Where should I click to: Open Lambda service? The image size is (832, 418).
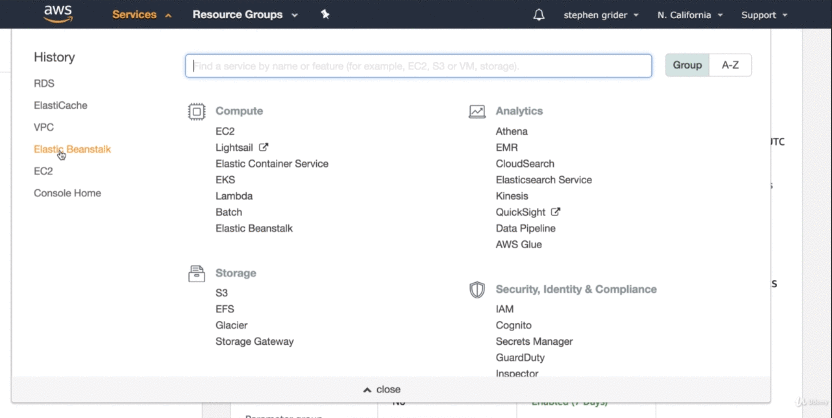[x=234, y=196]
